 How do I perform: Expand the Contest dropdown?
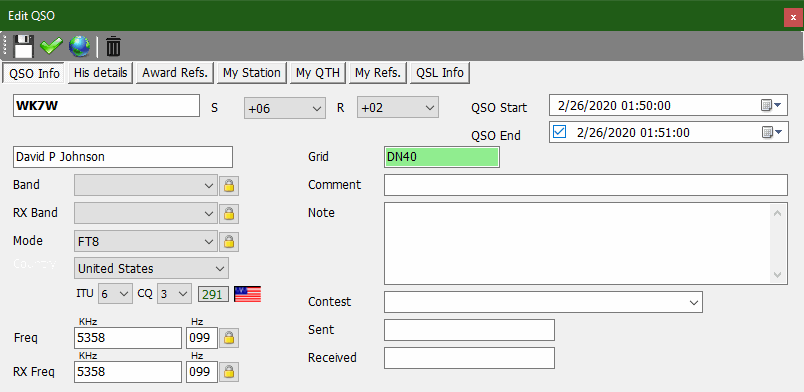click(543, 302)
